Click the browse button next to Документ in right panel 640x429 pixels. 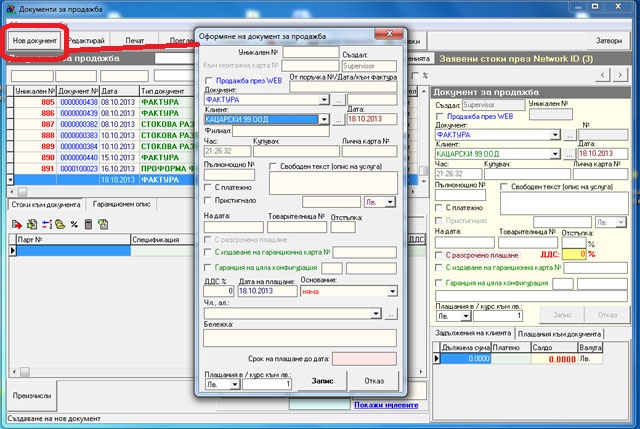click(569, 135)
